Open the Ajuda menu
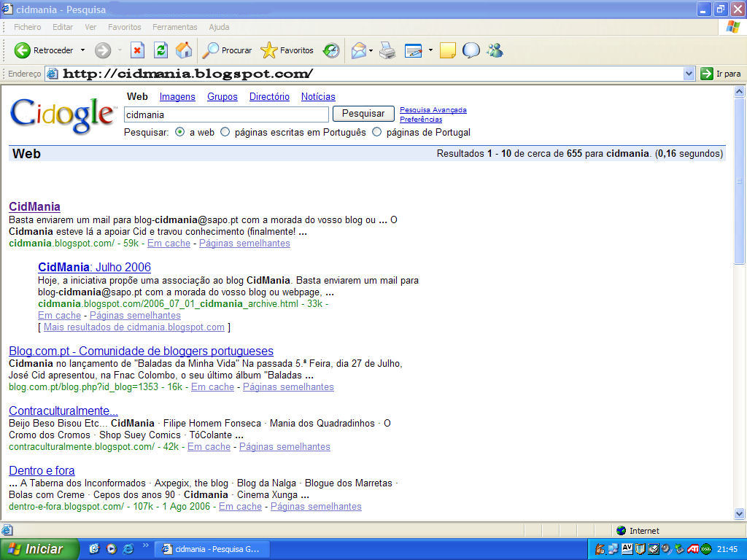747x560 pixels. point(219,27)
